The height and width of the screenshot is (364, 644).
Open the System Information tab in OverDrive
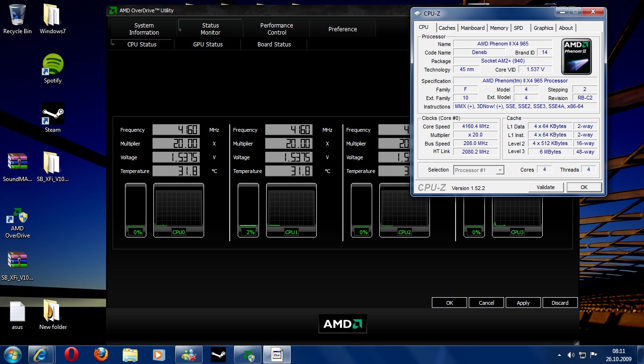(x=144, y=29)
